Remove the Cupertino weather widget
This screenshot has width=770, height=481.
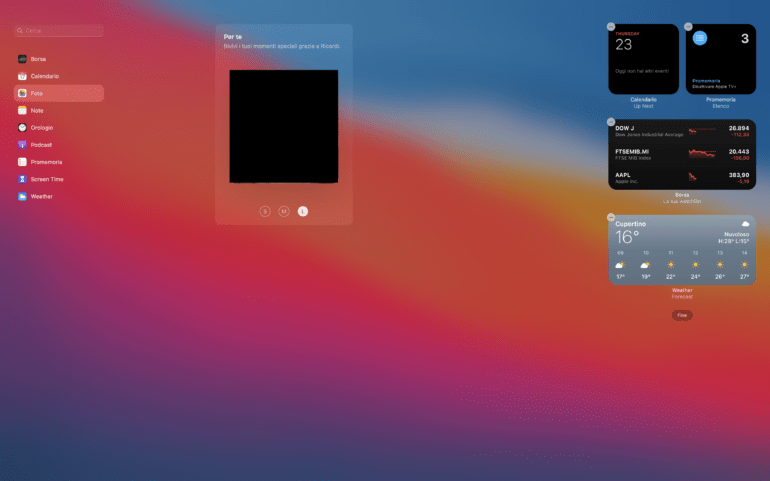coord(611,217)
